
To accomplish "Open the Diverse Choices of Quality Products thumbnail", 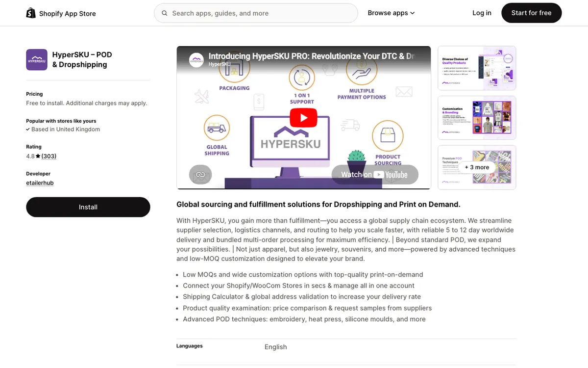I will pos(477,68).
